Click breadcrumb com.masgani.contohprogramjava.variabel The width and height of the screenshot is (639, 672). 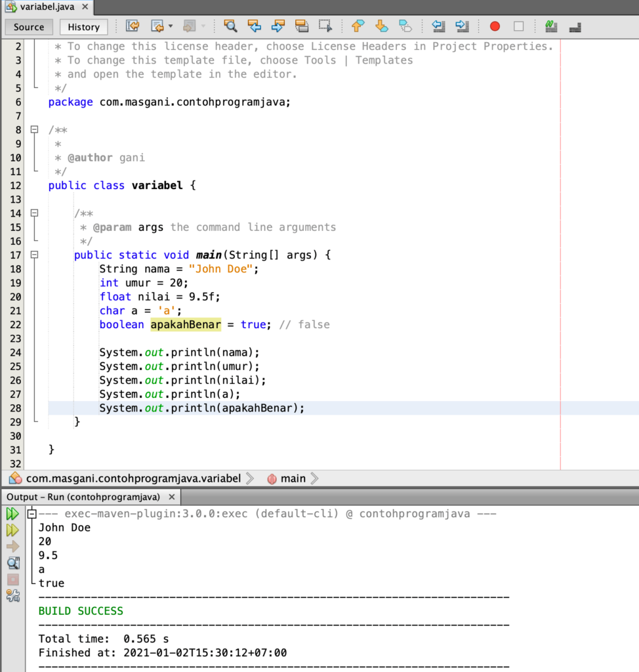(x=133, y=478)
